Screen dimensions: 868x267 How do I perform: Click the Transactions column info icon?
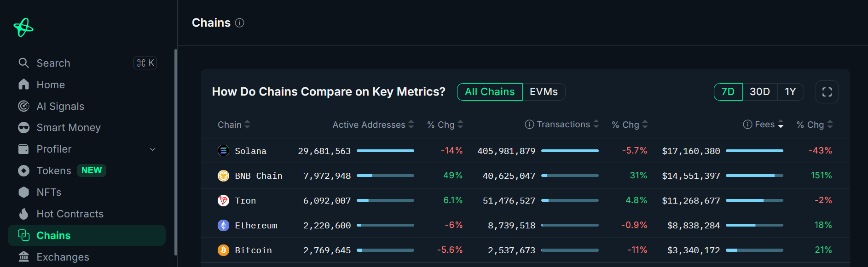point(529,125)
